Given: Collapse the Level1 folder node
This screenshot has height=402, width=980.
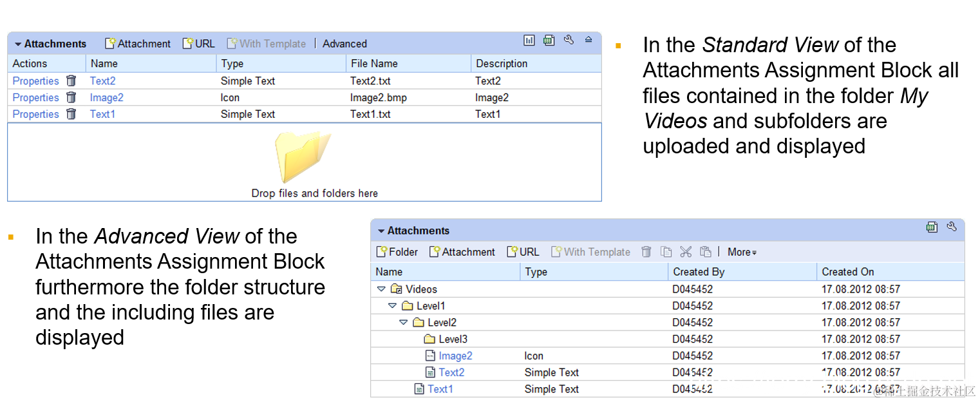Looking at the screenshot, I should pyautogui.click(x=392, y=306).
